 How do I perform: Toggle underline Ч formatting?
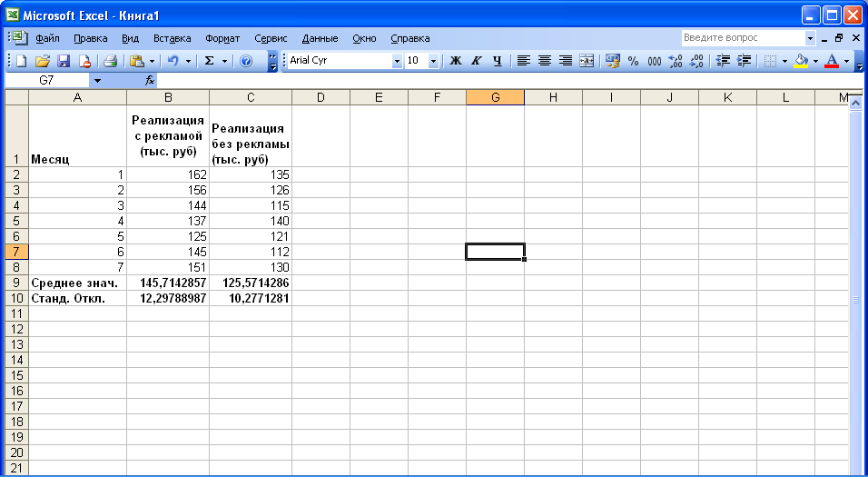click(498, 61)
